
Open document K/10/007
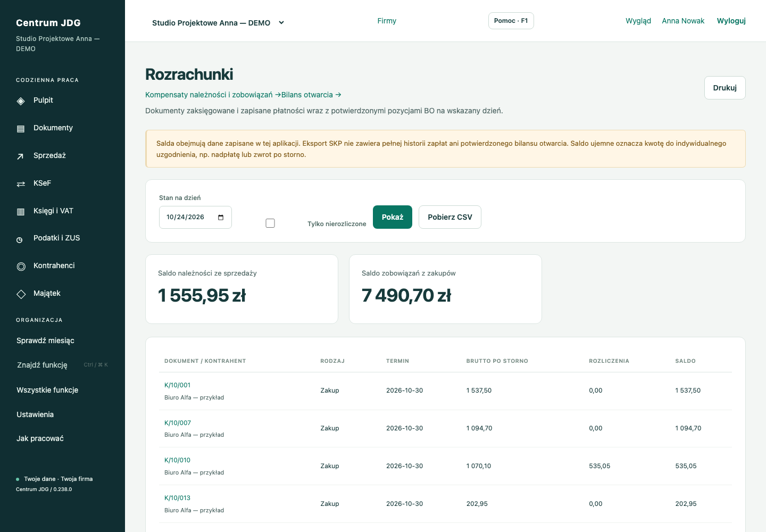point(178,423)
